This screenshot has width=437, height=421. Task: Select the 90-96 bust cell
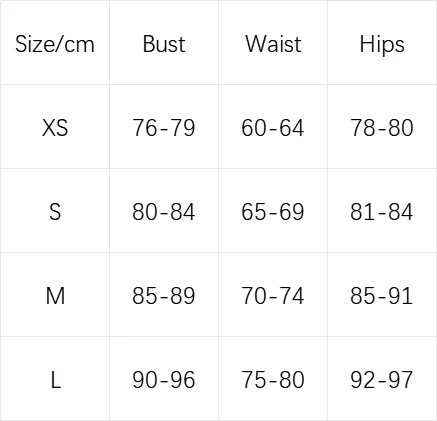pyautogui.click(x=164, y=380)
